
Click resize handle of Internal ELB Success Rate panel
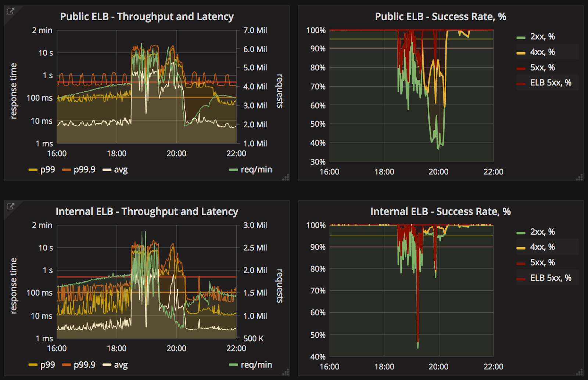580,372
